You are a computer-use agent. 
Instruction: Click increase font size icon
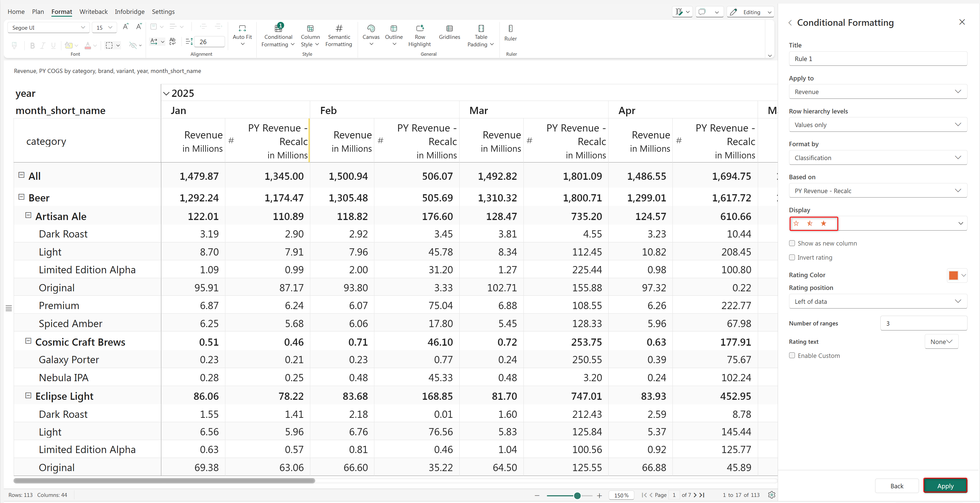[x=125, y=27]
